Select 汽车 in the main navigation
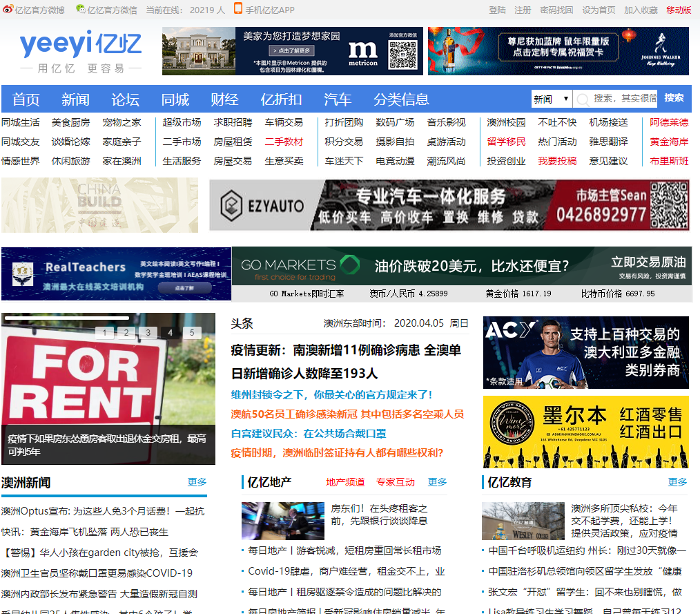 tap(338, 99)
